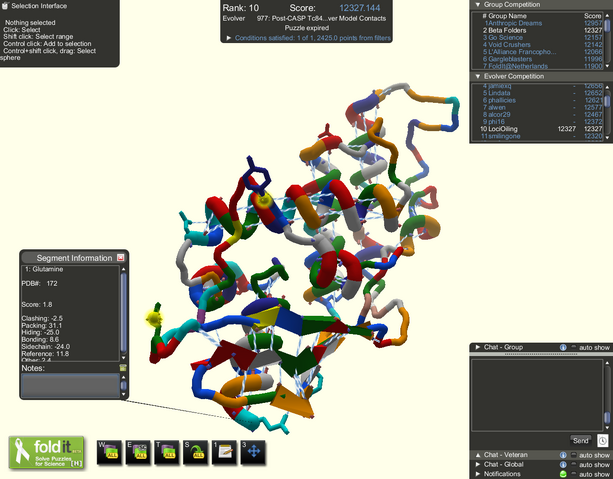Expand the Chat - Group section

point(477,347)
